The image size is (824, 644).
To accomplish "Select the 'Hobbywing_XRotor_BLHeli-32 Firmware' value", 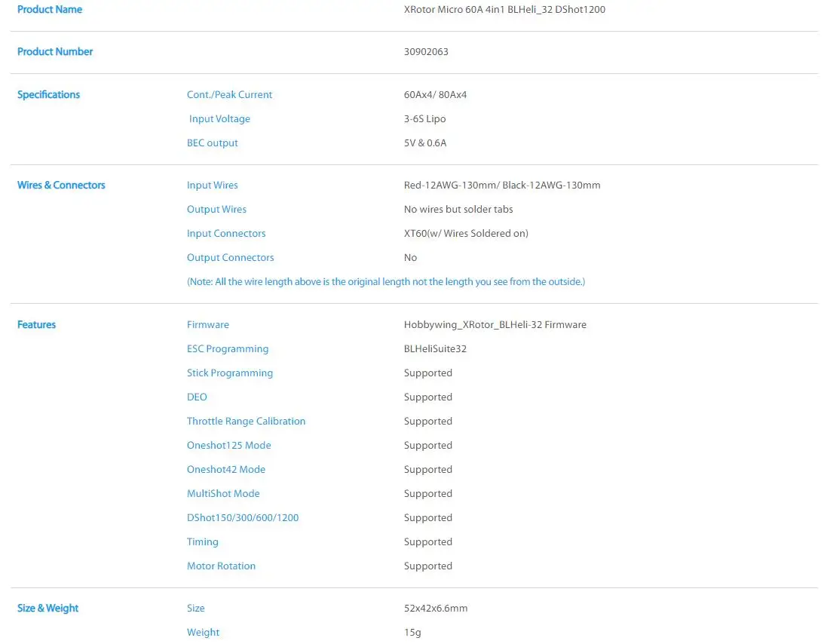I will coord(495,324).
